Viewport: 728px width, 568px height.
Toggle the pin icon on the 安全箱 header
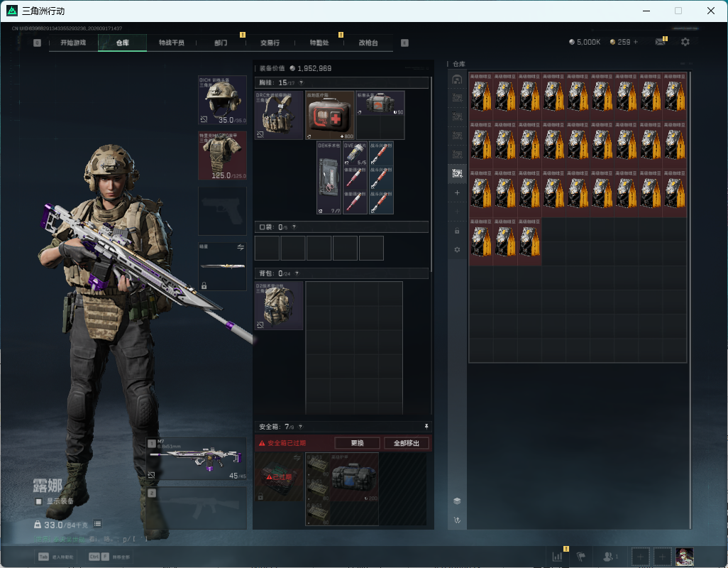click(x=426, y=426)
